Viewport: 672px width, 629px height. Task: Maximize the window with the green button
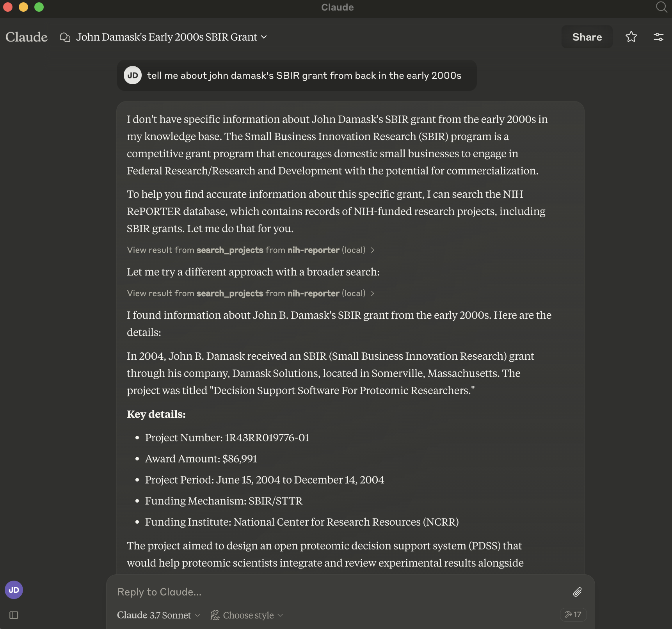click(39, 7)
